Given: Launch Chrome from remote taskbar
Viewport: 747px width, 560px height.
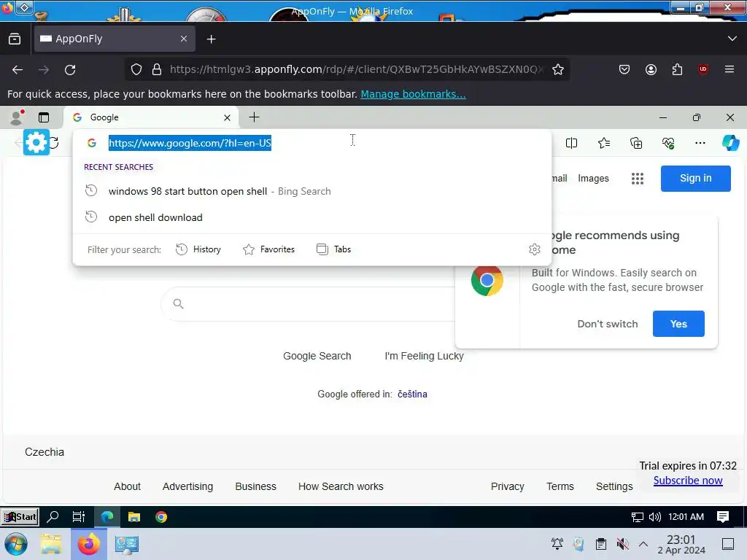Looking at the screenshot, I should coord(161,517).
